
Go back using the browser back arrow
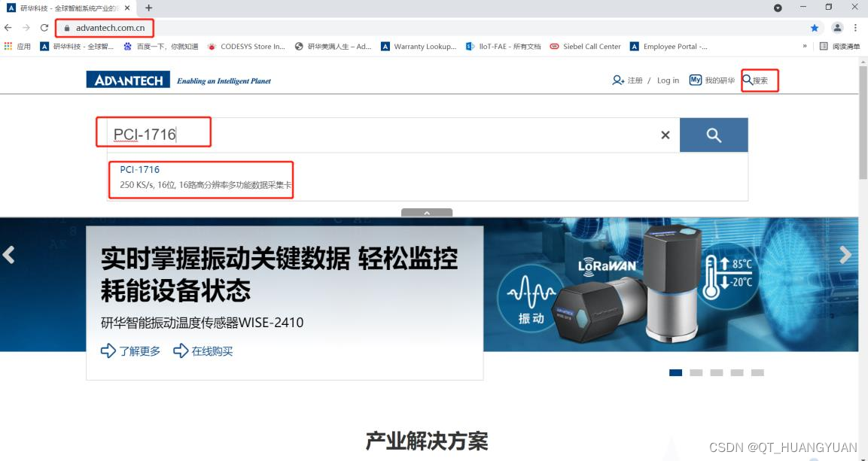(8, 28)
